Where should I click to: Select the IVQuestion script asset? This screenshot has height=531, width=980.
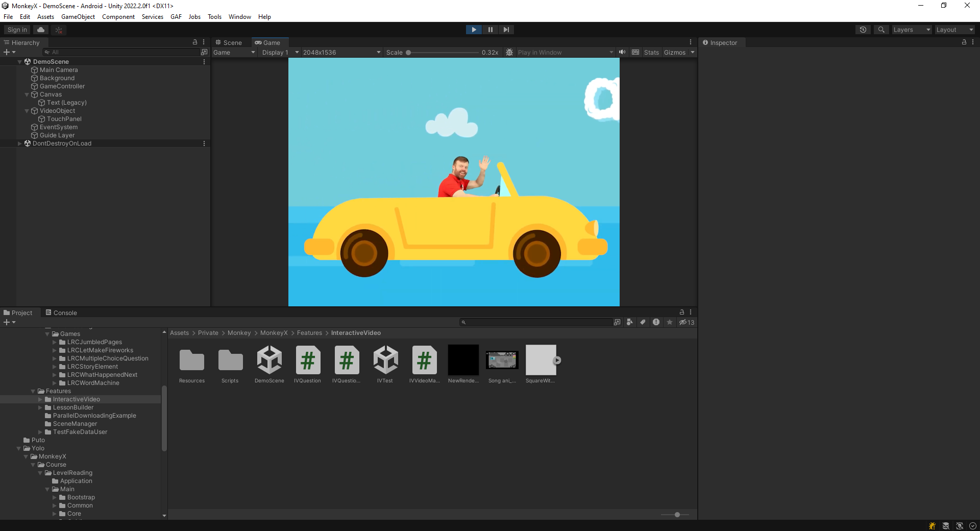coord(308,365)
